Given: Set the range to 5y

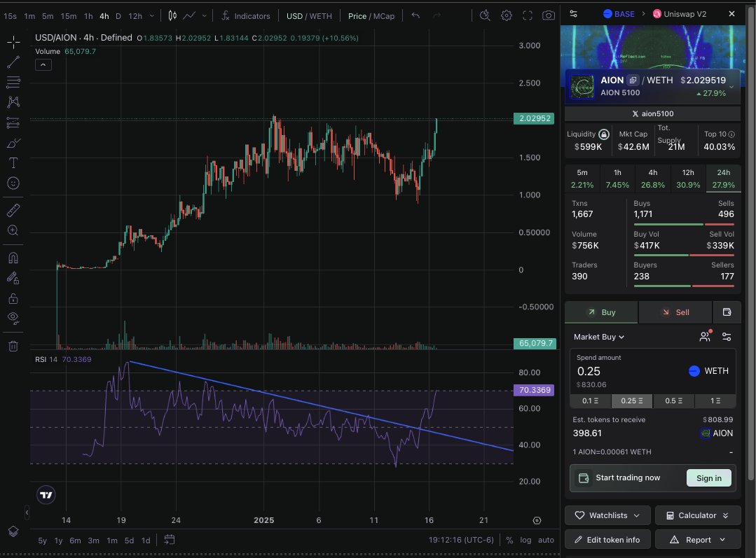Looking at the screenshot, I should tap(43, 540).
